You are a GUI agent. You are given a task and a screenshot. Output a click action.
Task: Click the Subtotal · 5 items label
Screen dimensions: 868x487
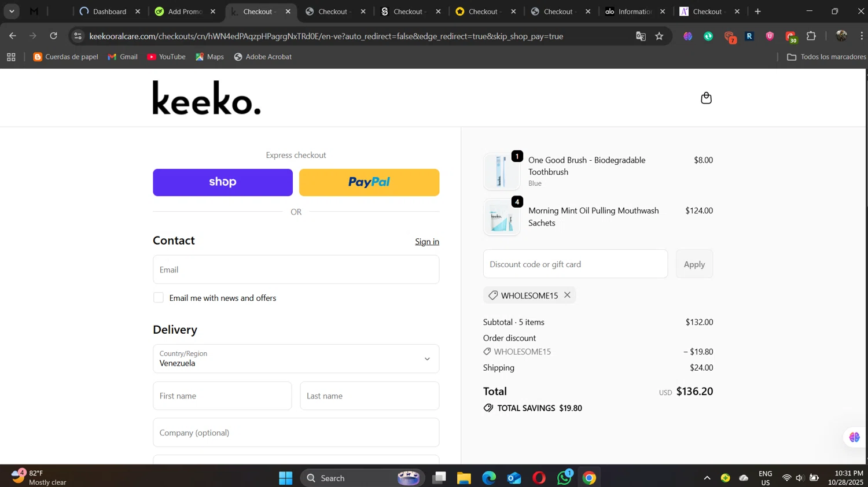[514, 322]
